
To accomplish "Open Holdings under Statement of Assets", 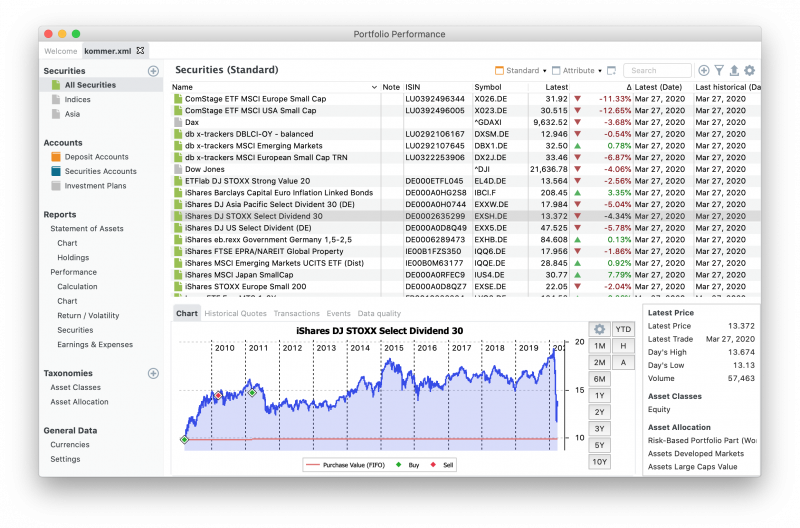I will point(73,258).
